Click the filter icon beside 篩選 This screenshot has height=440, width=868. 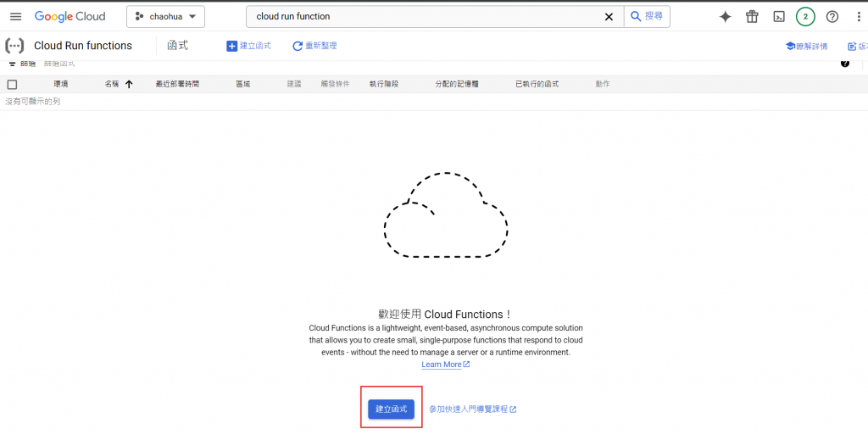[12, 64]
